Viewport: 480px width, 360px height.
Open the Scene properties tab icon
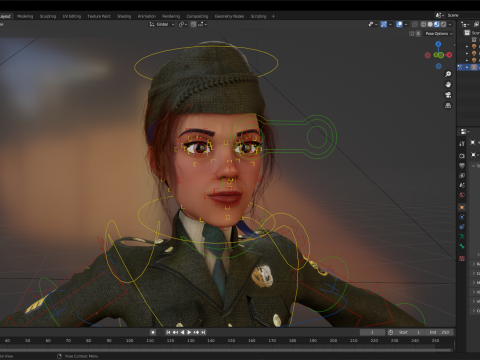point(462,185)
